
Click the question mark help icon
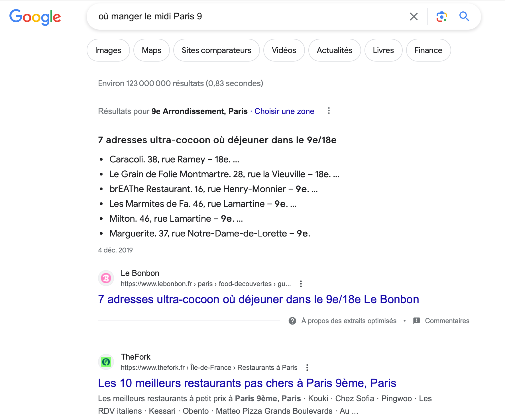point(292,321)
